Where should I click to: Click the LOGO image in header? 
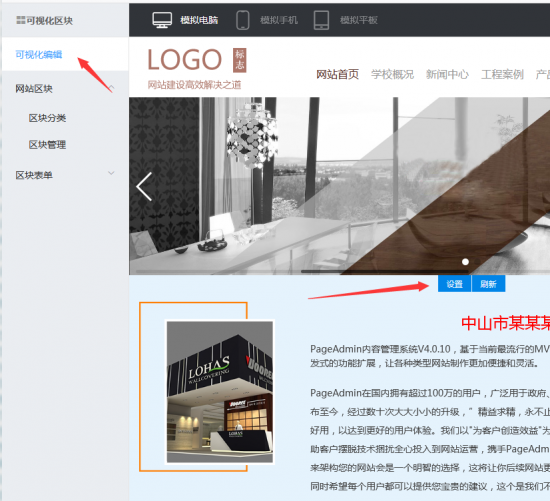(185, 60)
